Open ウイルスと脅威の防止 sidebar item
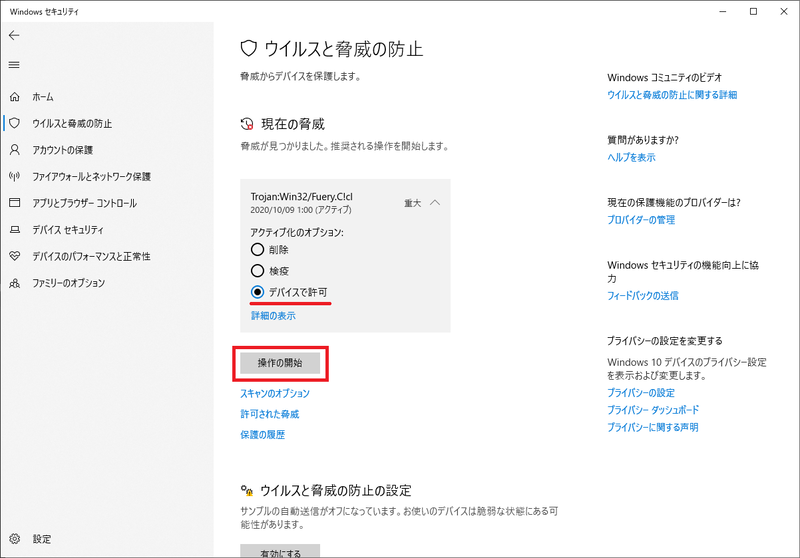The image size is (800, 558). (x=108, y=123)
